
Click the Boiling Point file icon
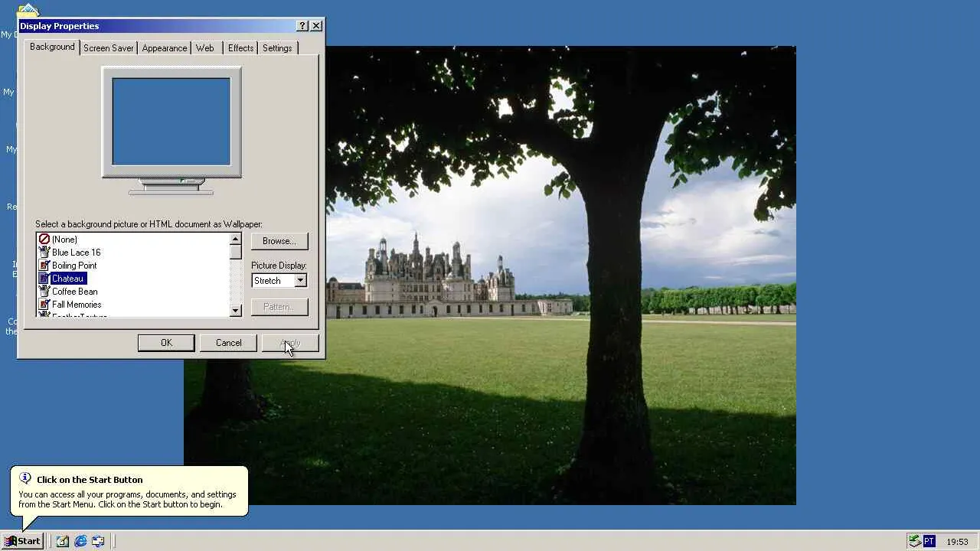(x=44, y=266)
